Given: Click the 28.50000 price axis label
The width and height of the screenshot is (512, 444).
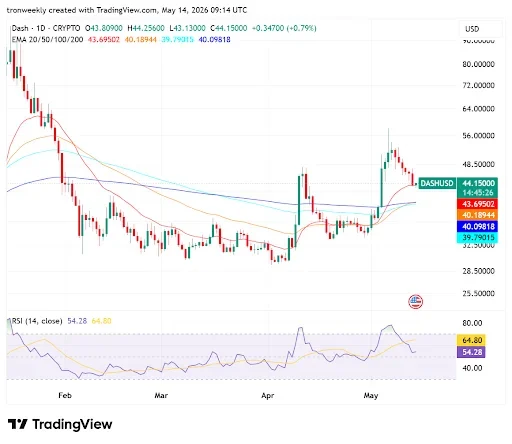Looking at the screenshot, I should coord(478,271).
